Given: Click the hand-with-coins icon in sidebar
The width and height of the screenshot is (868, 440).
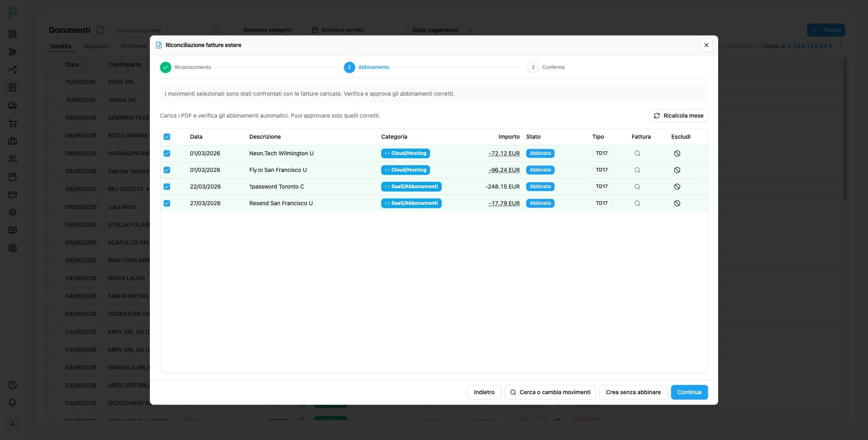Looking at the screenshot, I should click(x=13, y=52).
